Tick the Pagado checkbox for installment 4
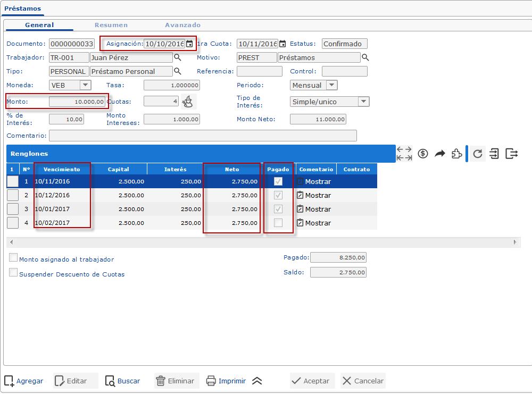532x394 pixels. (278, 223)
